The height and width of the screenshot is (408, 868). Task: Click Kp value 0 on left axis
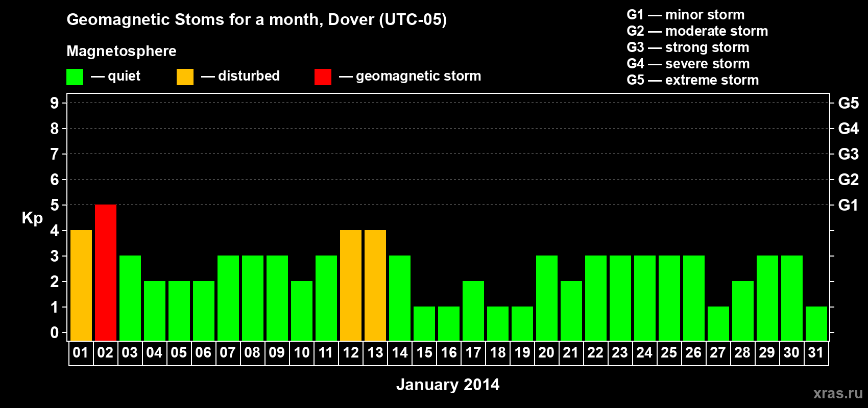(55, 333)
